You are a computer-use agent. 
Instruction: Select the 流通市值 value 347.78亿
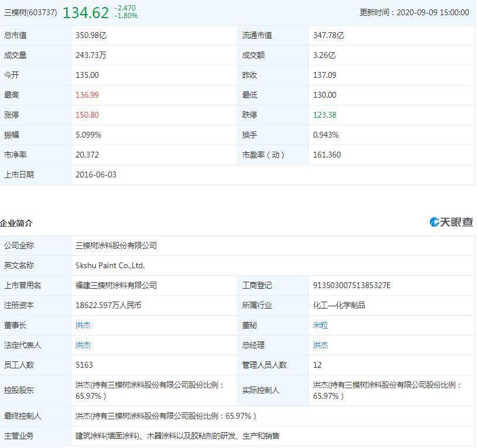click(x=329, y=35)
